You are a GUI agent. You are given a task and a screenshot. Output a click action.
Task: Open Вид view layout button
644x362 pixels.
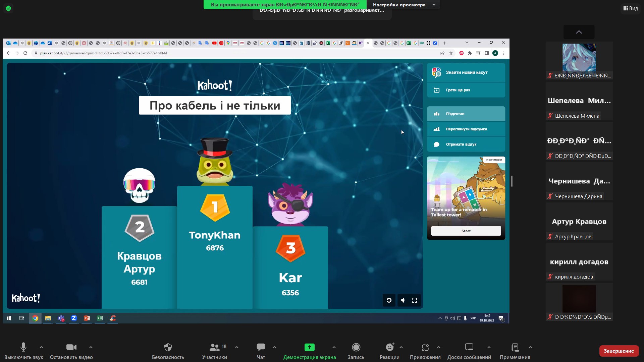coord(631,8)
